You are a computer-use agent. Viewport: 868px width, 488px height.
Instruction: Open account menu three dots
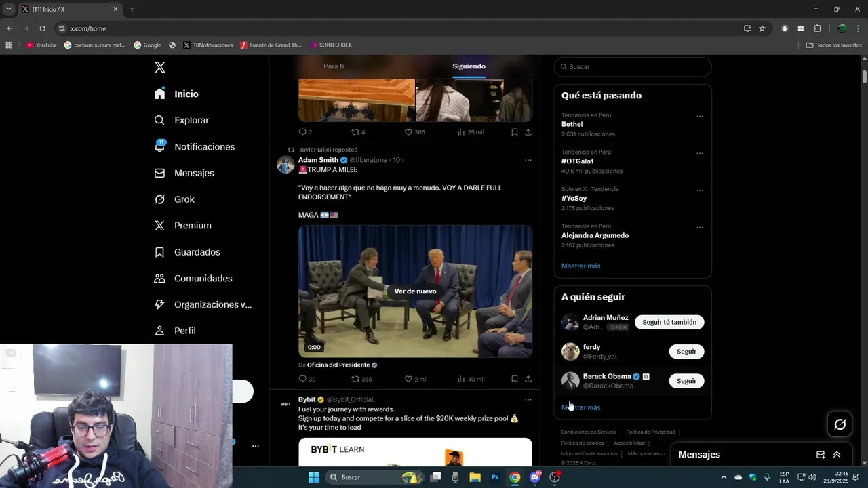pos(256,446)
